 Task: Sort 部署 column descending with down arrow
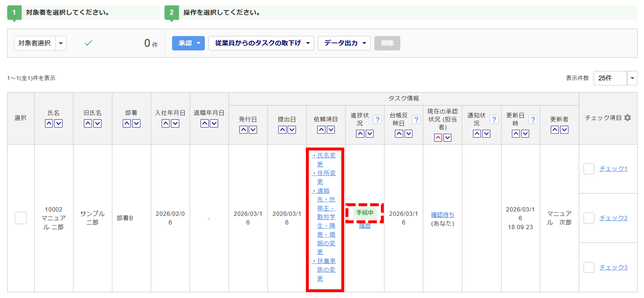click(x=136, y=123)
